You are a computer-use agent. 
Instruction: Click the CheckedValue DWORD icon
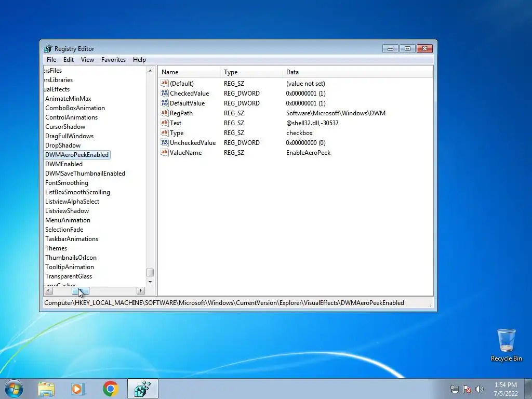point(165,93)
